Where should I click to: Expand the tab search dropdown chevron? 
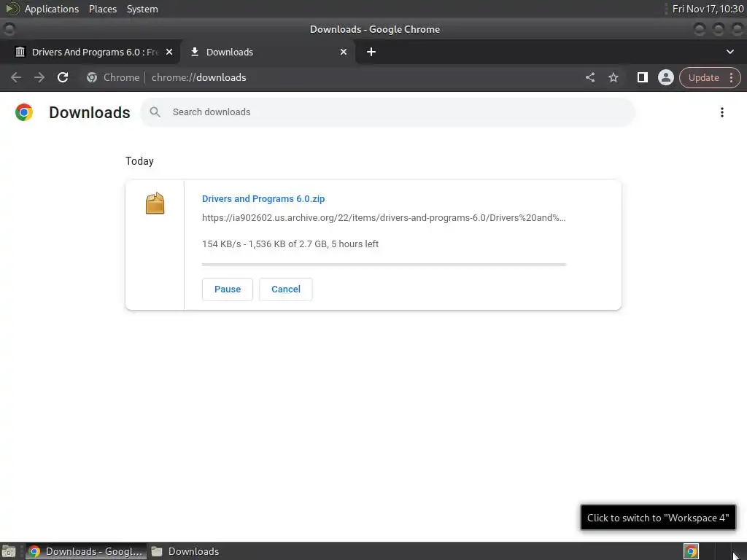729,52
